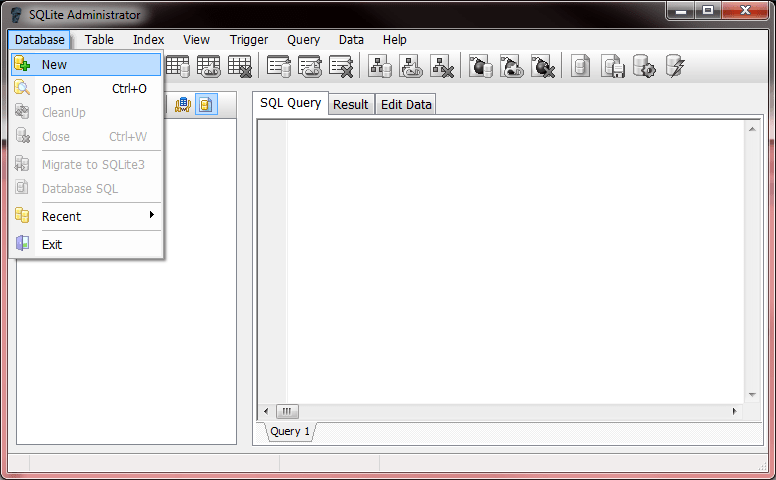Choose Exit from the Database menu
Viewport: 776px width, 480px height.
(86, 244)
